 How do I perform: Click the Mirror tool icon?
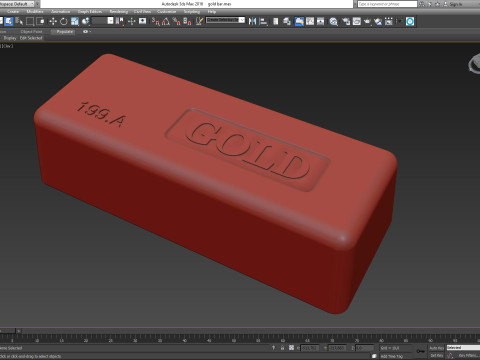[253, 21]
